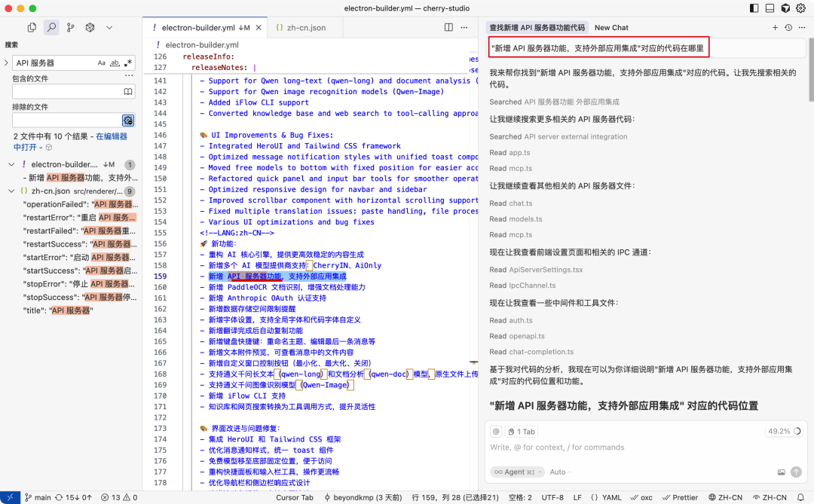Start a new chat with plus icon

(x=775, y=28)
